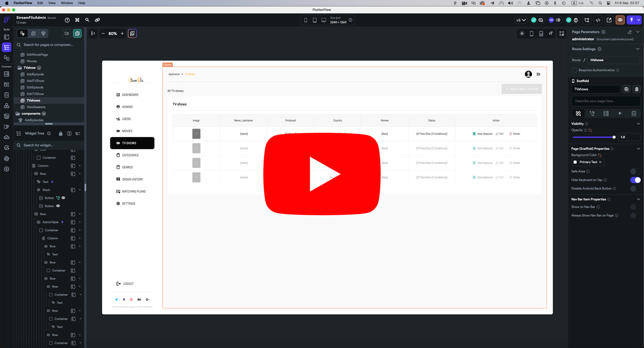Toggle Disable Android Back Button switch
Viewport: 644px width, 348px height.
click(x=635, y=189)
